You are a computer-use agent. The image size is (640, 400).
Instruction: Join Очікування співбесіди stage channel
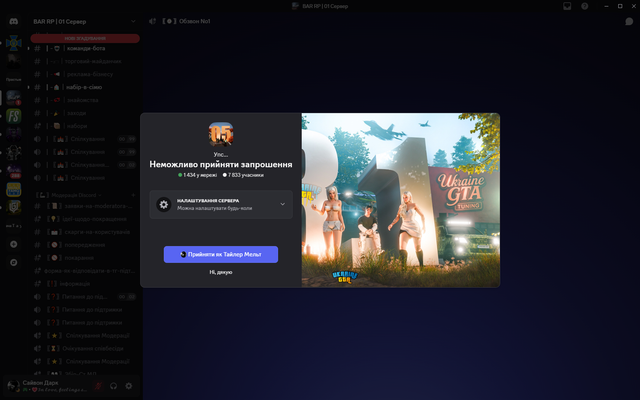[x=84, y=349]
